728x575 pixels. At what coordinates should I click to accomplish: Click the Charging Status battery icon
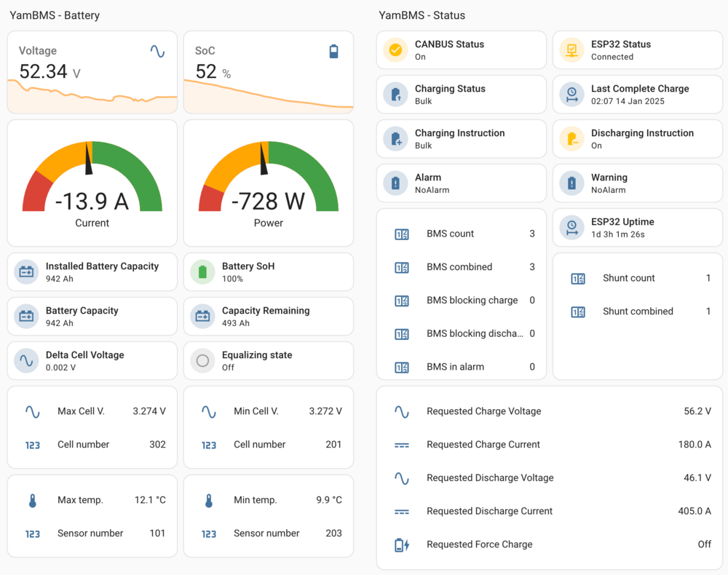[395, 95]
